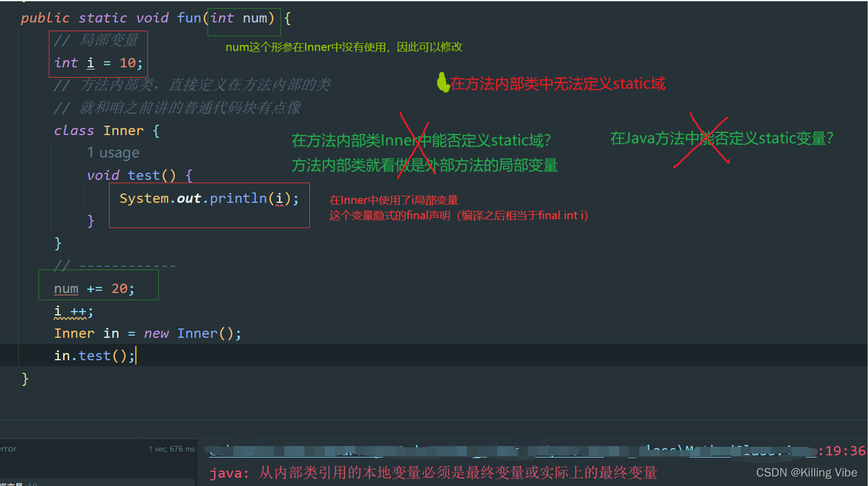
Task: Click 'println' in the System.out statement
Action: (x=239, y=198)
